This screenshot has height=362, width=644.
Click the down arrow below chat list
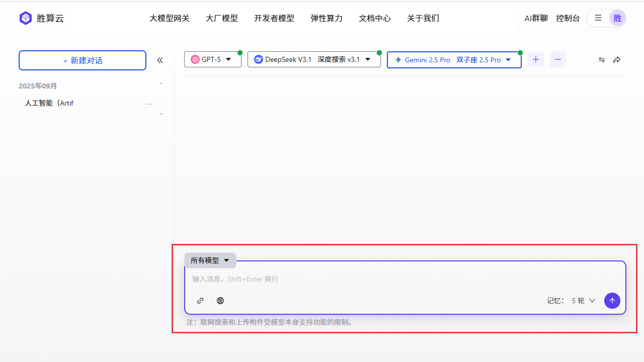coord(161,114)
